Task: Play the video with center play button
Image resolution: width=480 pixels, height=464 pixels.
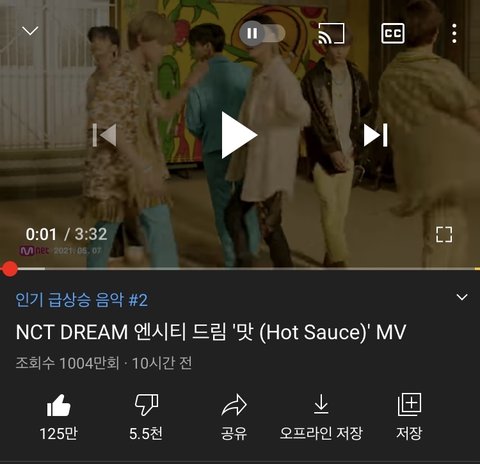Action: [239, 135]
